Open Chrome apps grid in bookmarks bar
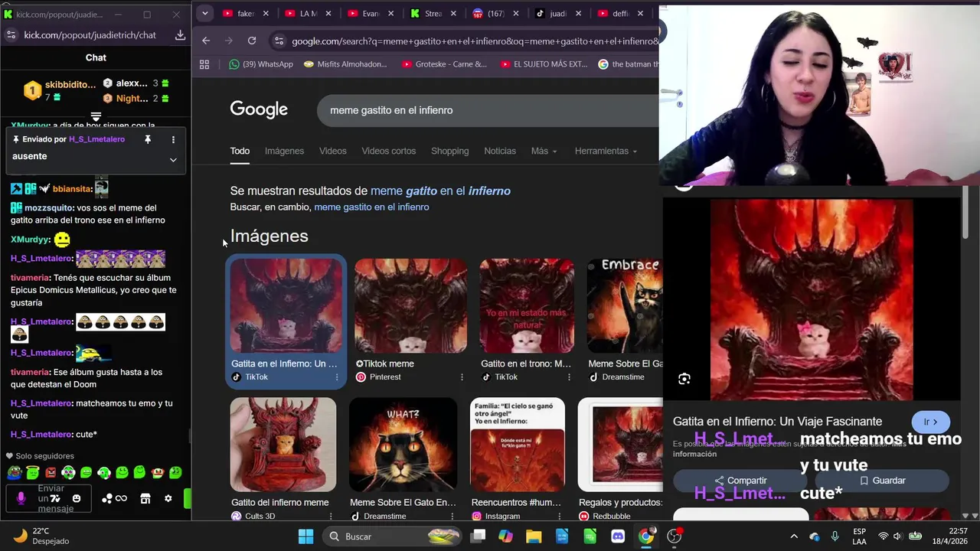 click(204, 64)
